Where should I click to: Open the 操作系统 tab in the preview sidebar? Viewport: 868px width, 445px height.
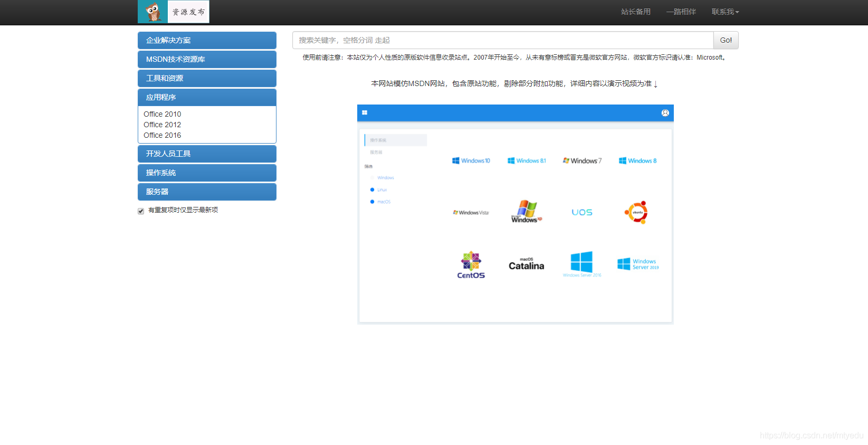(x=396, y=140)
